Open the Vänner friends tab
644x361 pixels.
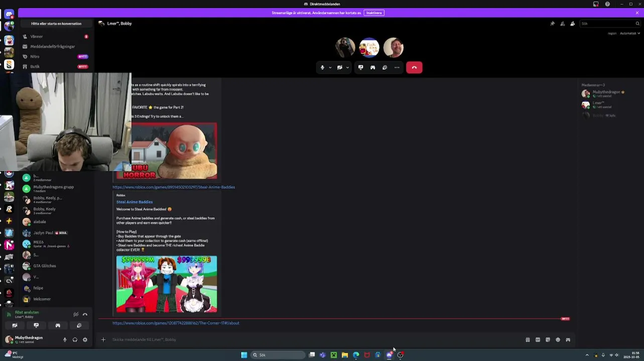(x=56, y=37)
